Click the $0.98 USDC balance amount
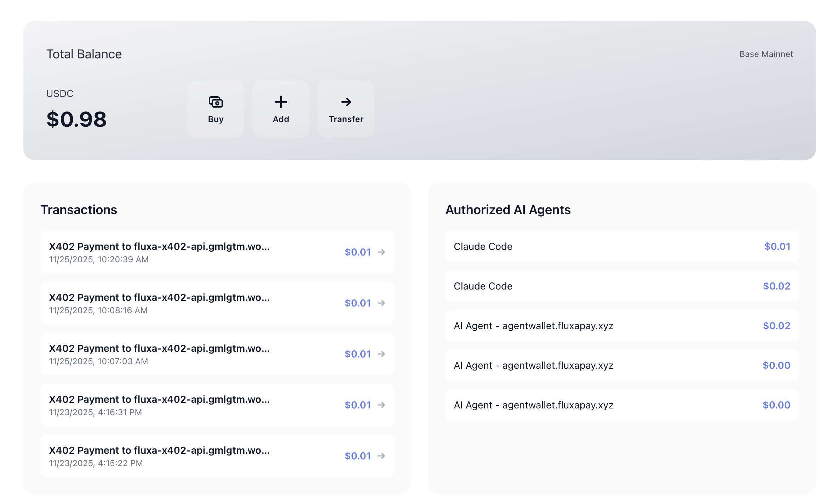 pos(76,119)
